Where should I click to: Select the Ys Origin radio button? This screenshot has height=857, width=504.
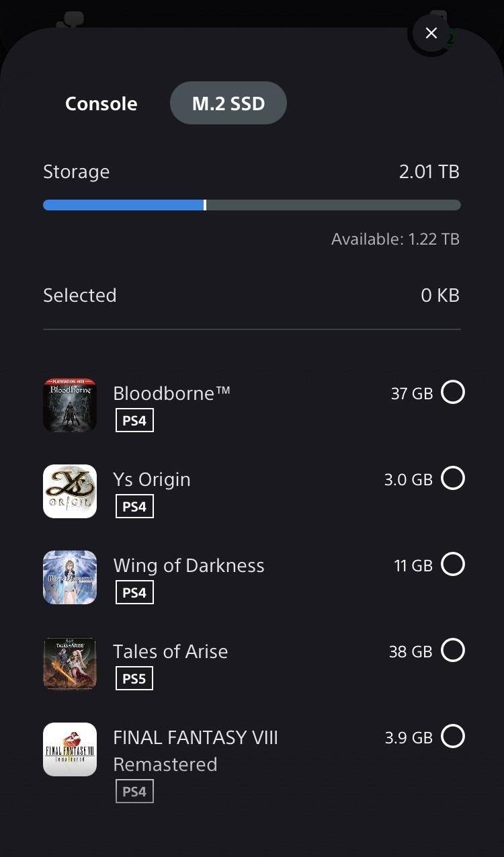click(453, 478)
